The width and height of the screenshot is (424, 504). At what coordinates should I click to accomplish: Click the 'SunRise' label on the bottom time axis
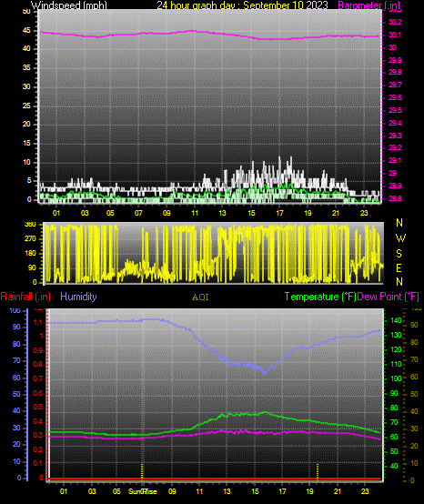(143, 491)
